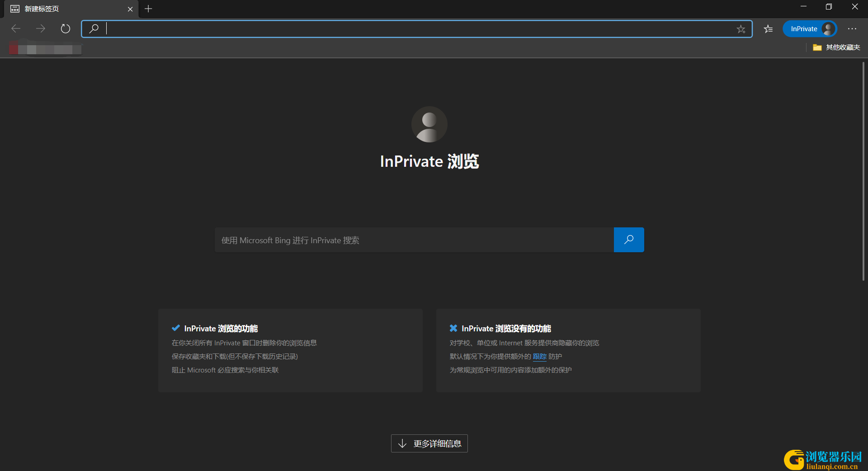Image resolution: width=868 pixels, height=471 pixels.
Task: Click text 对学校、单位或 Internet 服务提供商隐藏你的浏览
Action: pyautogui.click(x=524, y=343)
